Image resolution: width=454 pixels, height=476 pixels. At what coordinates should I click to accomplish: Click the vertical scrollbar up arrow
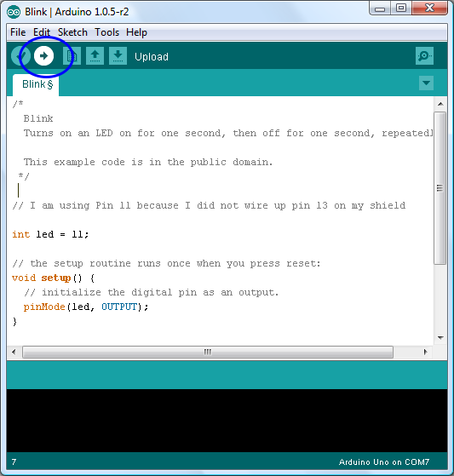[440, 104]
